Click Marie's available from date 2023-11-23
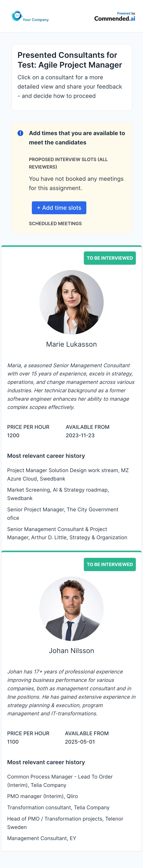Image resolution: width=143 pixels, height=868 pixels. pyautogui.click(x=80, y=435)
